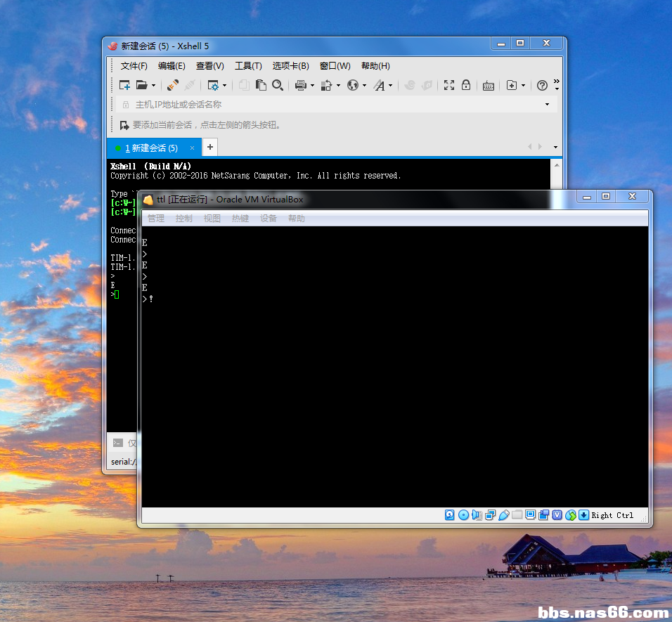Click the Find magnifier icon in Xshell toolbar
The width and height of the screenshot is (672, 622).
click(278, 85)
